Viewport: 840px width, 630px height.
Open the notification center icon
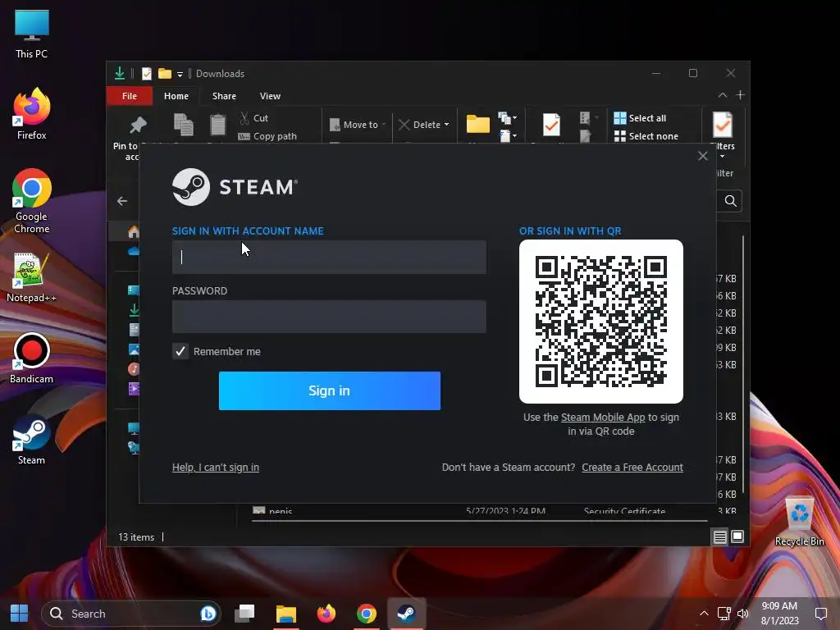[820, 614]
